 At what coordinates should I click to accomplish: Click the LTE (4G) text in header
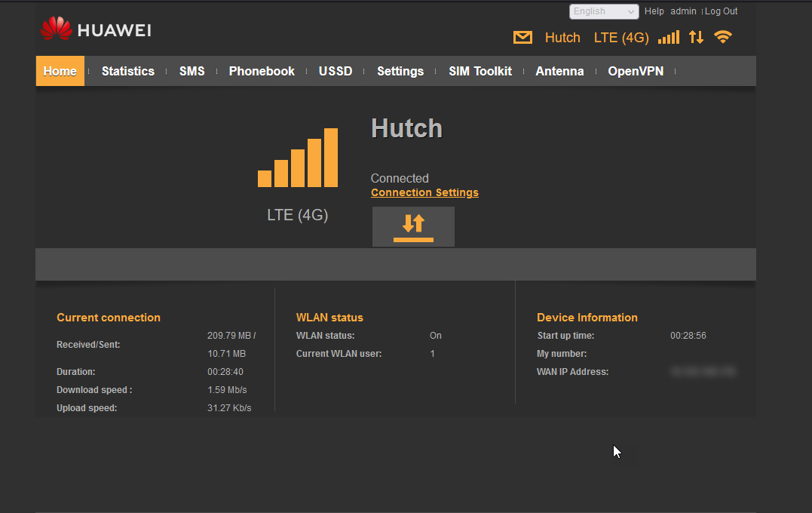pos(621,37)
